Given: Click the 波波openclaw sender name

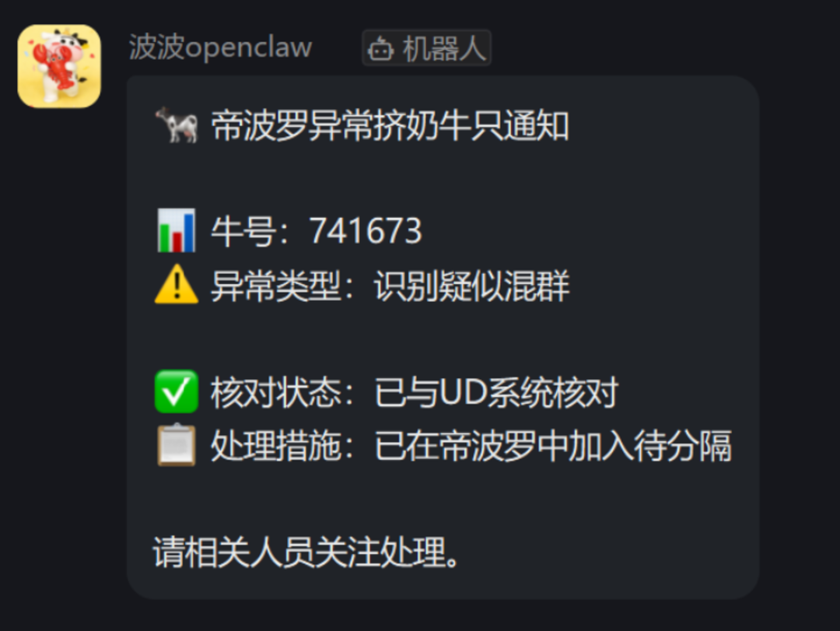Looking at the screenshot, I should (220, 47).
